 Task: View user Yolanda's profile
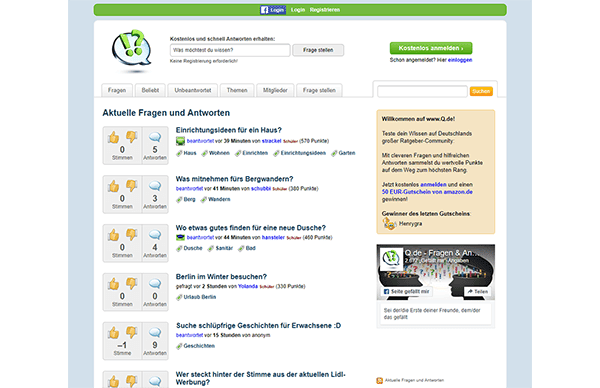pos(248,287)
